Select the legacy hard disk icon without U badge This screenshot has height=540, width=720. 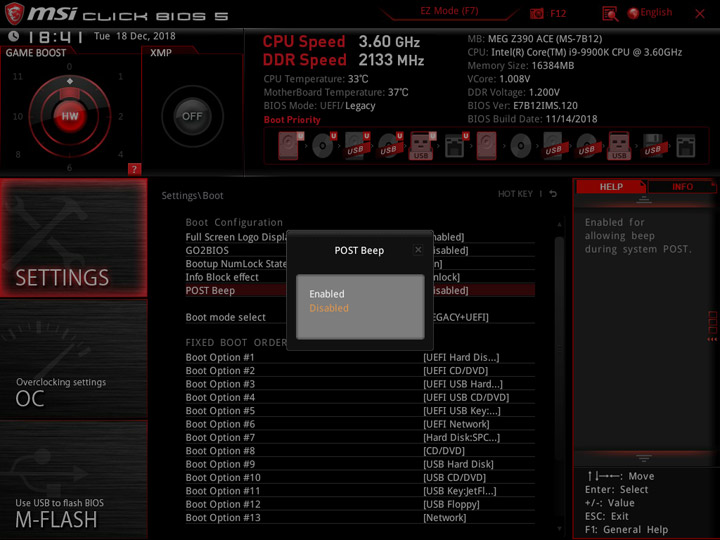coord(486,146)
